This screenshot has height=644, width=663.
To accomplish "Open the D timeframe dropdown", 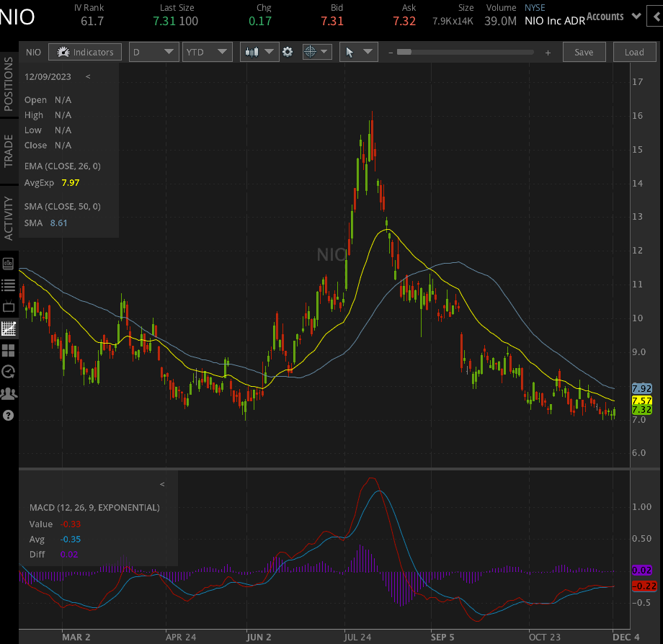I will (x=153, y=52).
